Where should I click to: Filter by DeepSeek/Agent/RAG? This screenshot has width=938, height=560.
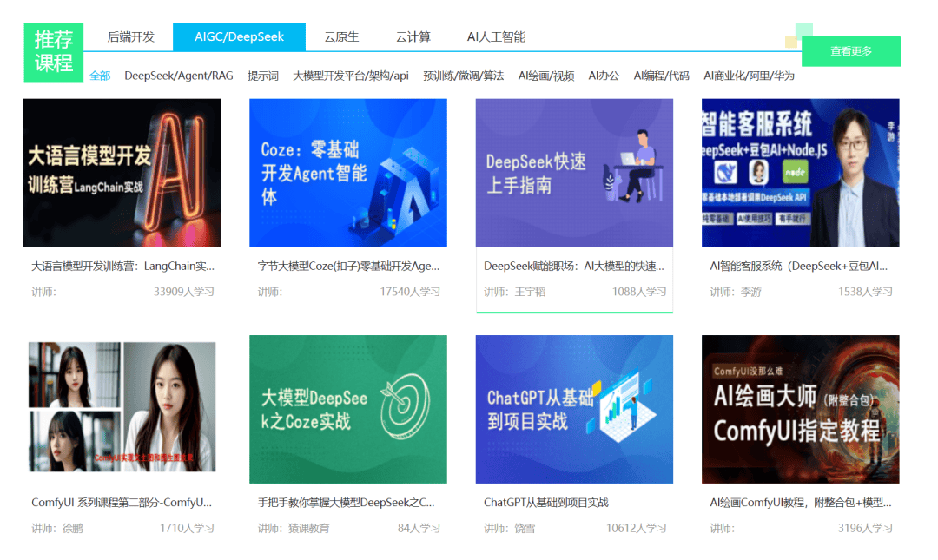[179, 76]
